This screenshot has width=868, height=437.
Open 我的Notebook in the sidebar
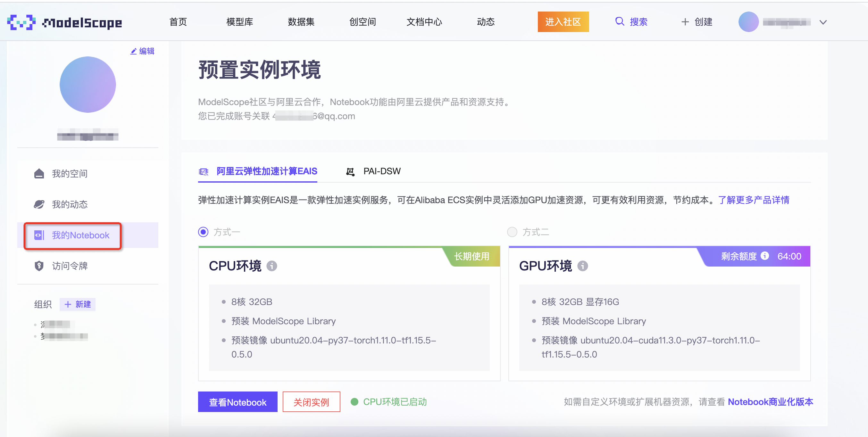88,235
